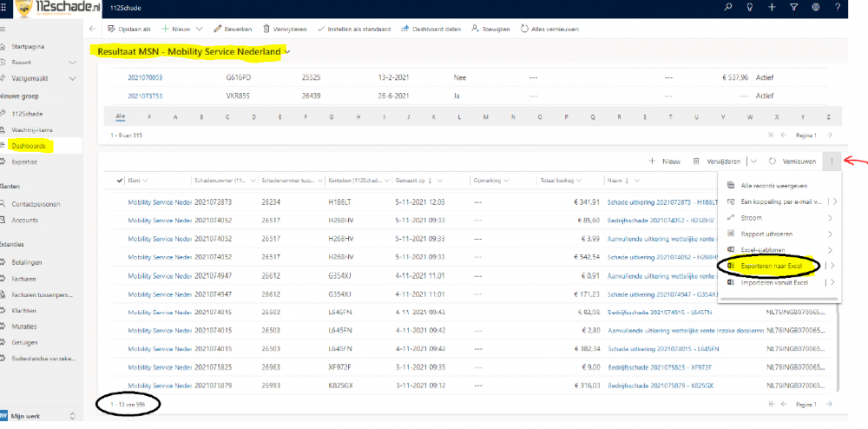Select Excel-sjablonen menu entry
This screenshot has width=868, height=429.
coord(779,249)
